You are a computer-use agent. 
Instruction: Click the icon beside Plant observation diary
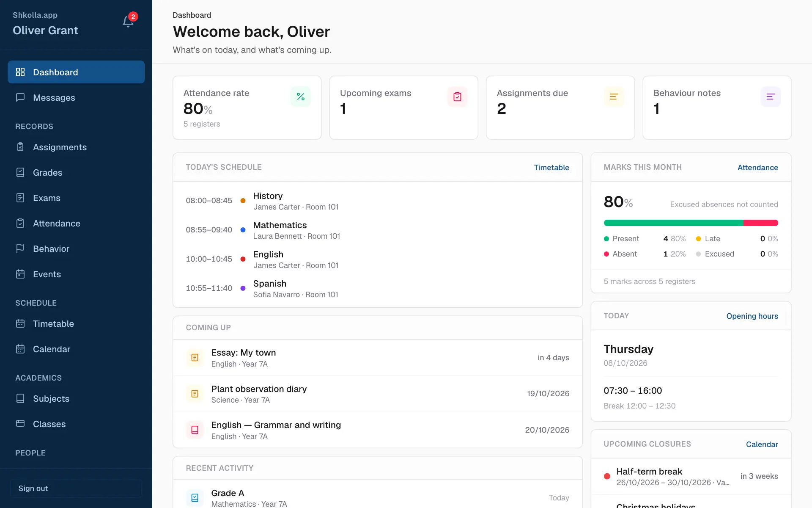pyautogui.click(x=195, y=394)
